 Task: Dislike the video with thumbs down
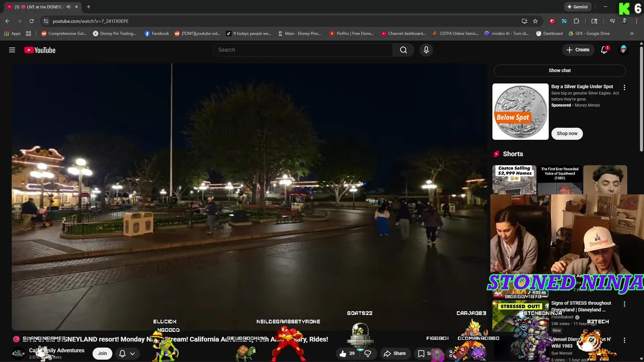click(368, 353)
